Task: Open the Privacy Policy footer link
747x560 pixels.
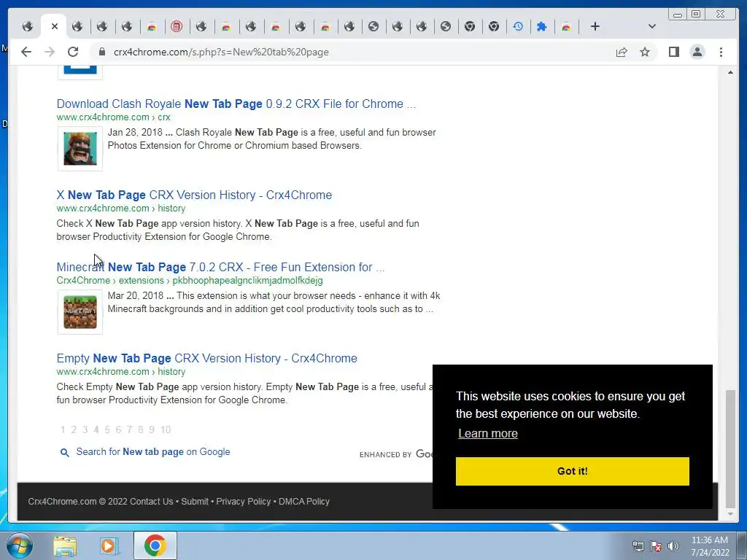Action: (244, 502)
